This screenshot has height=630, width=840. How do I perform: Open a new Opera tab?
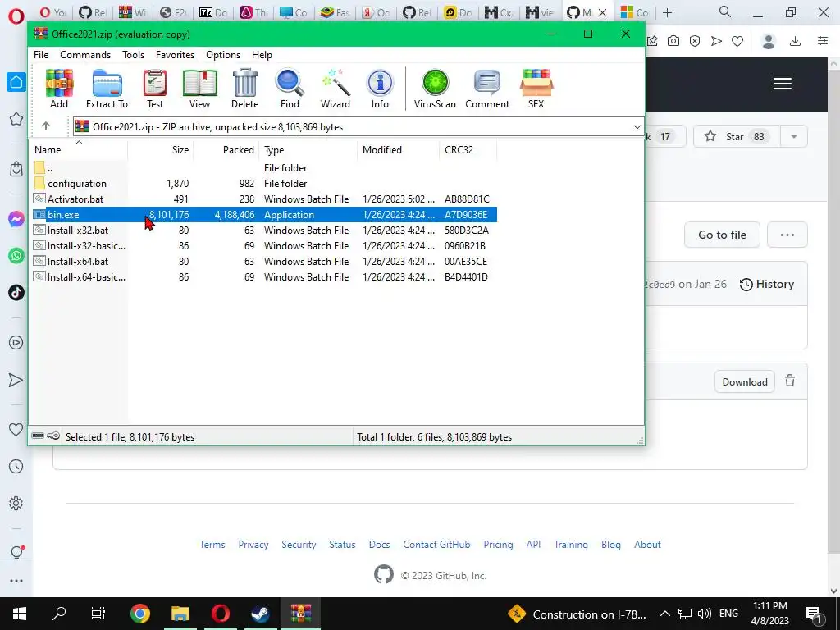coord(667,12)
